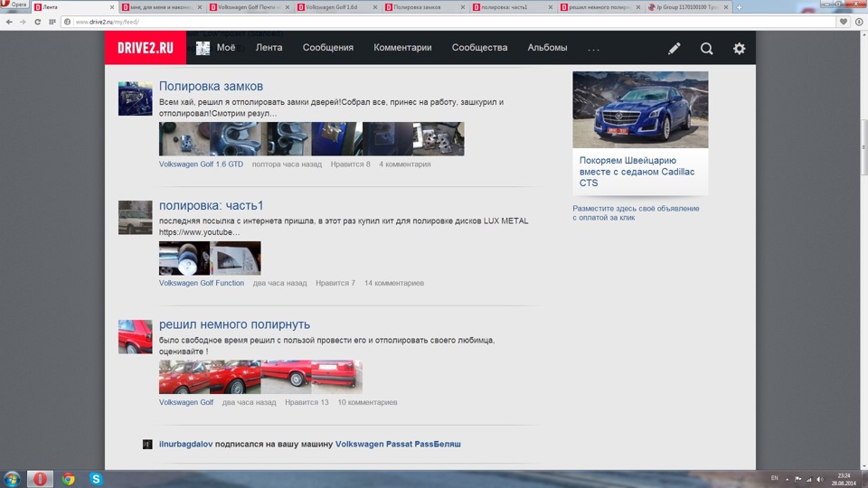Click the EN language indicator
This screenshot has width=868, height=488.
(775, 479)
